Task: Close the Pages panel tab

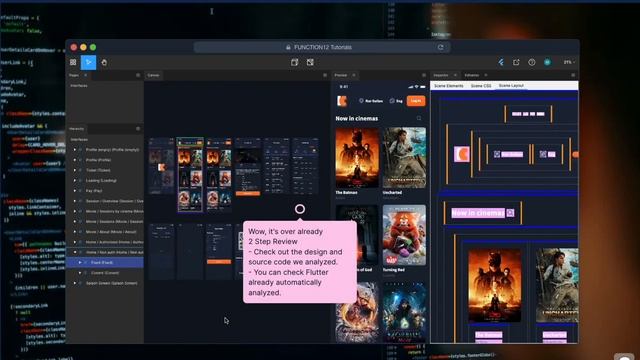Action: pyautogui.click(x=85, y=76)
